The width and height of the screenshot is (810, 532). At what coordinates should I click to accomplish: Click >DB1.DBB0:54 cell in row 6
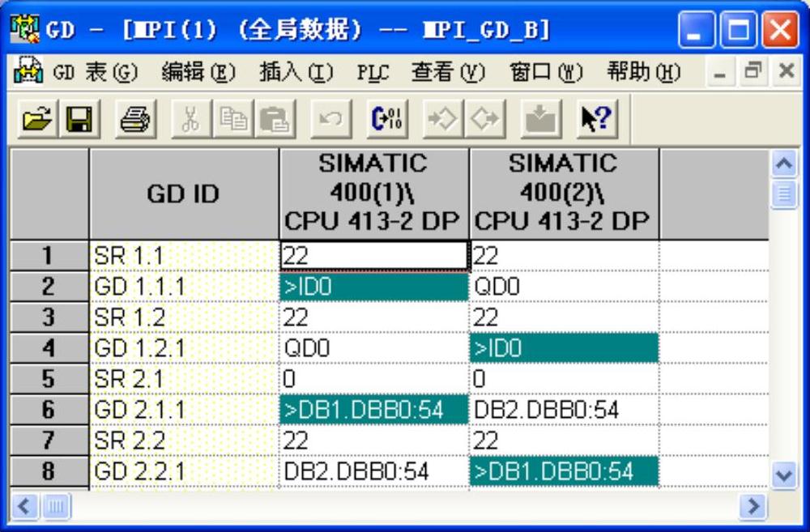374,410
